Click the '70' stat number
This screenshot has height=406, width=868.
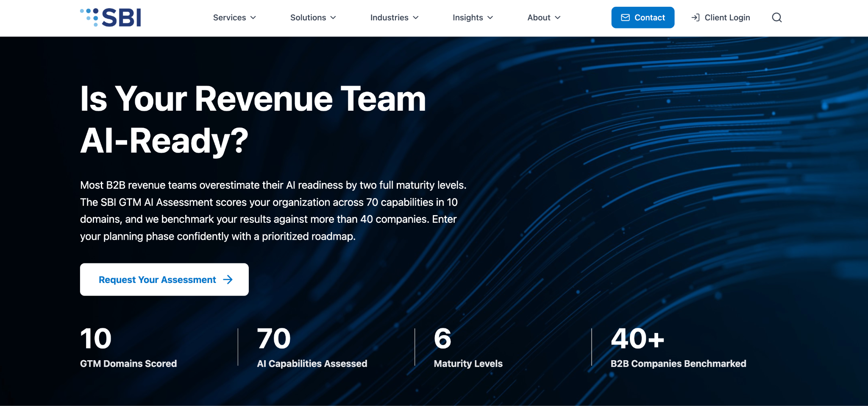[x=274, y=339]
